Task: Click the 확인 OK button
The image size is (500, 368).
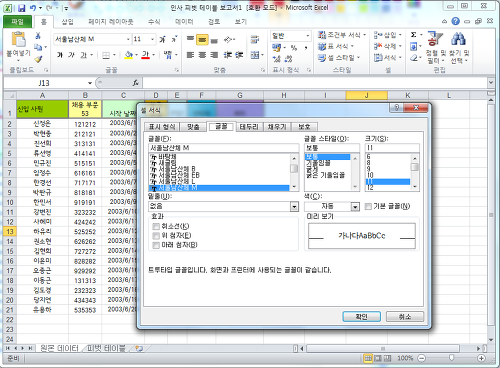Action: (x=361, y=316)
